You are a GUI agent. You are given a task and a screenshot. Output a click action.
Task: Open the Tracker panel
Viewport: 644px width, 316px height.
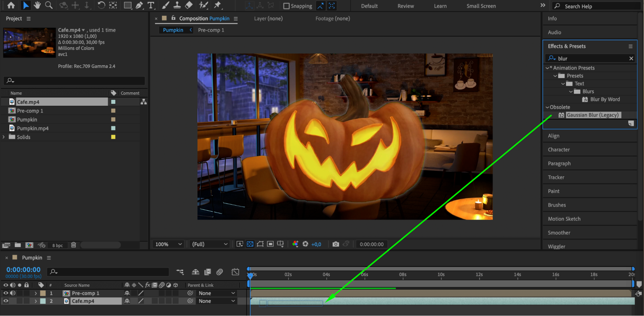point(556,177)
